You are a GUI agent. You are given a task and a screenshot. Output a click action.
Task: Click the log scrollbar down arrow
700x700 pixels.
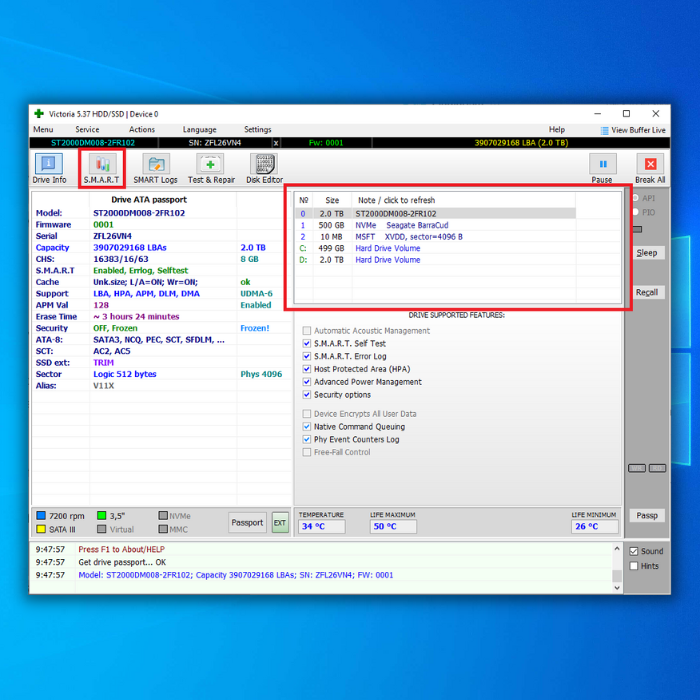coord(617,588)
